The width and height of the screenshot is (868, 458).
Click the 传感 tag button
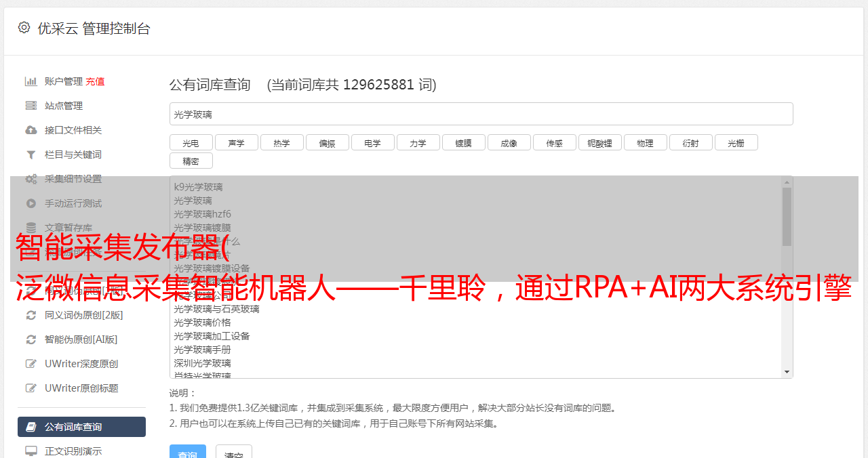tap(554, 142)
